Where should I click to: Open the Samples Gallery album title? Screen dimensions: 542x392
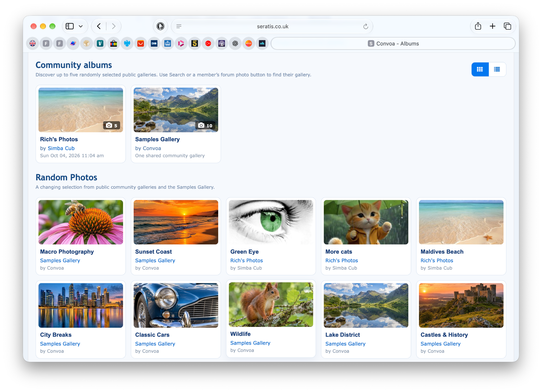157,139
